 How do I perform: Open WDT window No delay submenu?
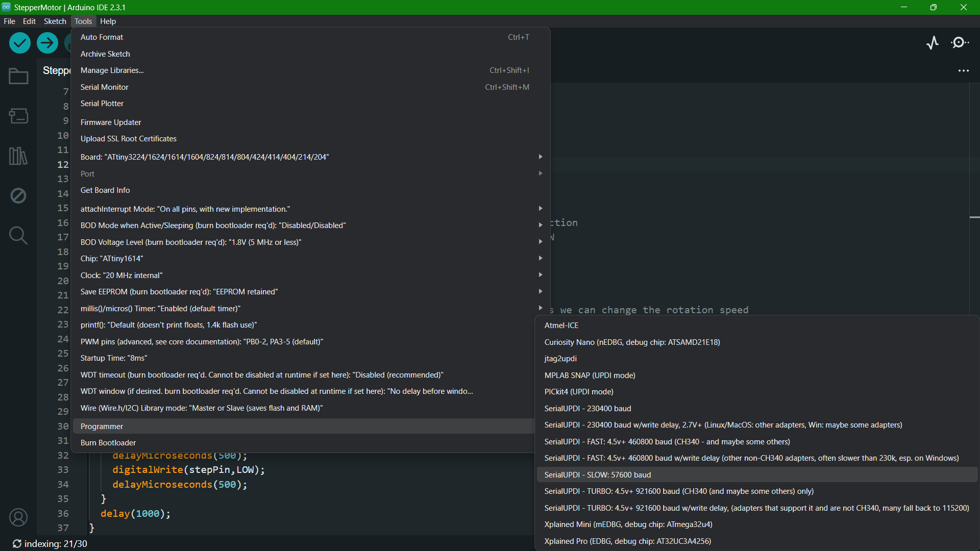[x=304, y=391]
